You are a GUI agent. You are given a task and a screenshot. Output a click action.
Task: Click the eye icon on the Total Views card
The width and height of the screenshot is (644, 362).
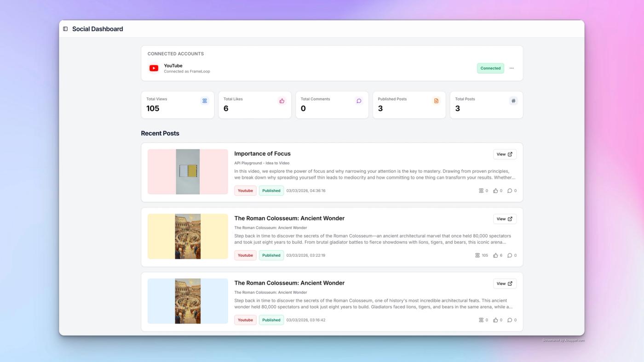[204, 101]
